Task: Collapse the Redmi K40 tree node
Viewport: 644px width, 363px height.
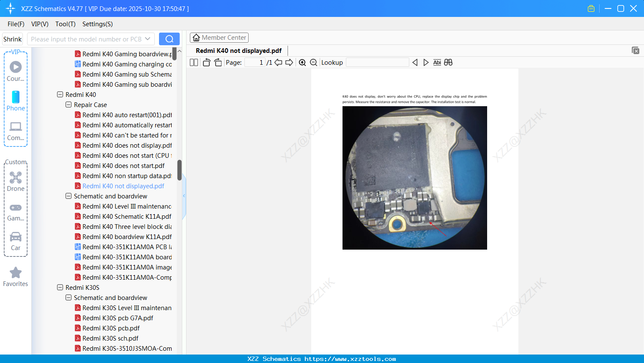Action: (x=60, y=94)
